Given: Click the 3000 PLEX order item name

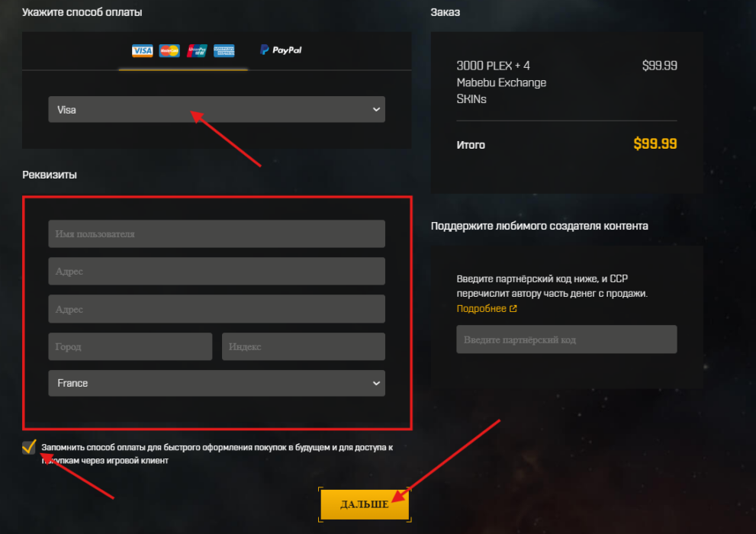Looking at the screenshot, I should coord(501,82).
